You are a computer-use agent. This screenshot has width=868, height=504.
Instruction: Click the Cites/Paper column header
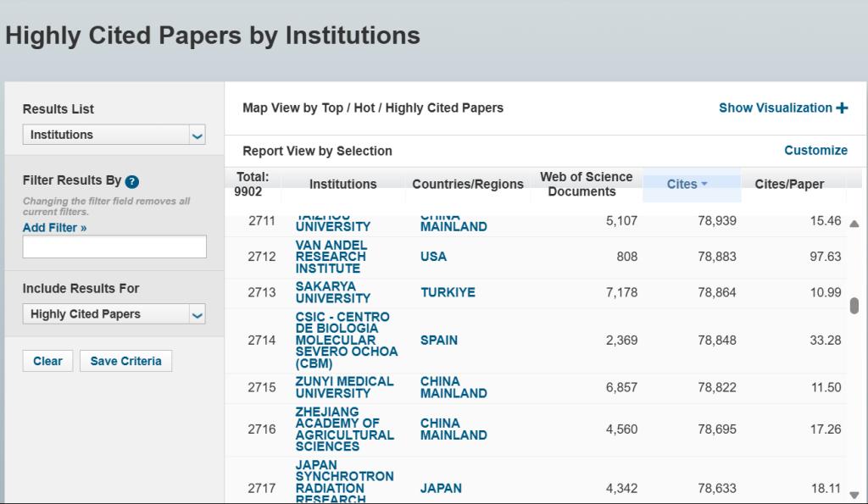pos(789,184)
